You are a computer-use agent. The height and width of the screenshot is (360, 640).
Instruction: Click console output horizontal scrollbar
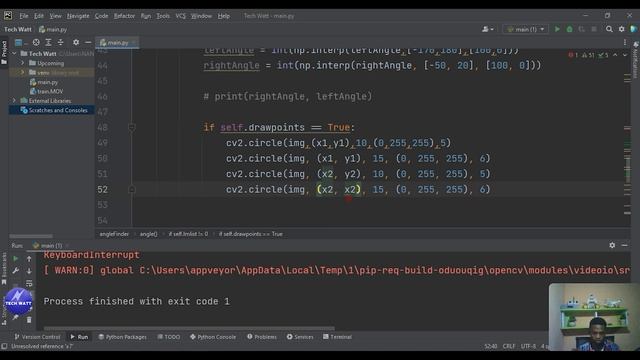point(189,328)
